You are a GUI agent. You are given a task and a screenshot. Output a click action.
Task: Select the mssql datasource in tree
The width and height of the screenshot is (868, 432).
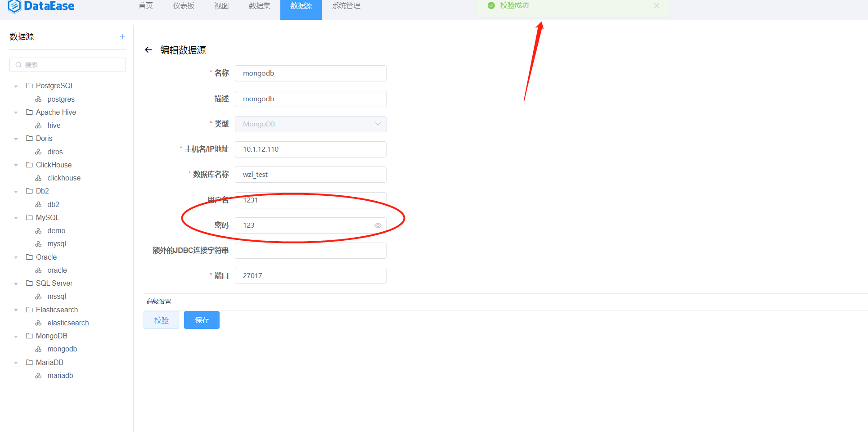(x=57, y=297)
